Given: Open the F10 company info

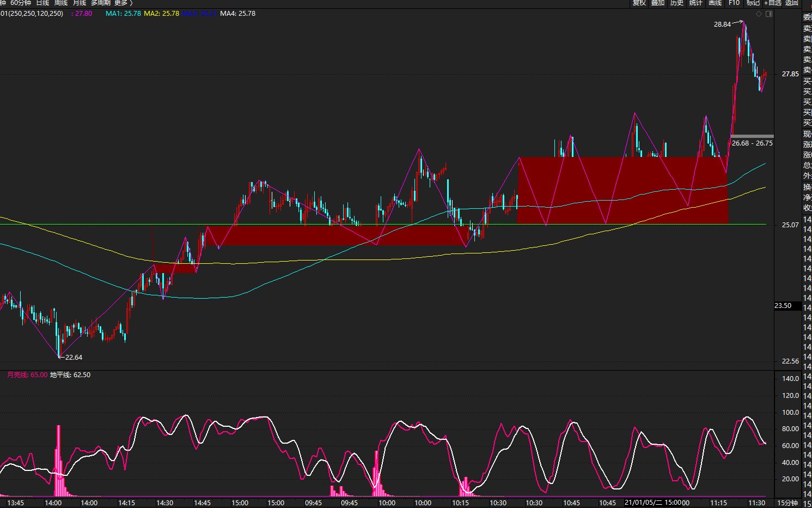Looking at the screenshot, I should coord(734,3).
